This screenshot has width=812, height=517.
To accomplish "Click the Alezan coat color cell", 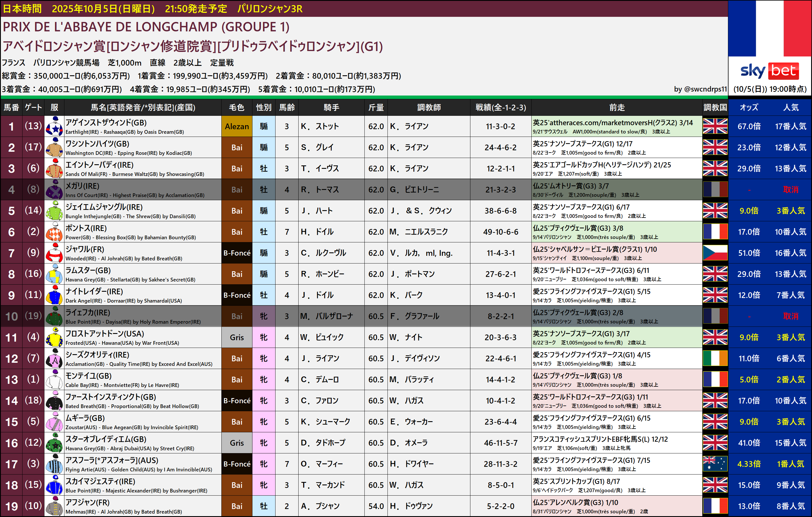I will (237, 126).
